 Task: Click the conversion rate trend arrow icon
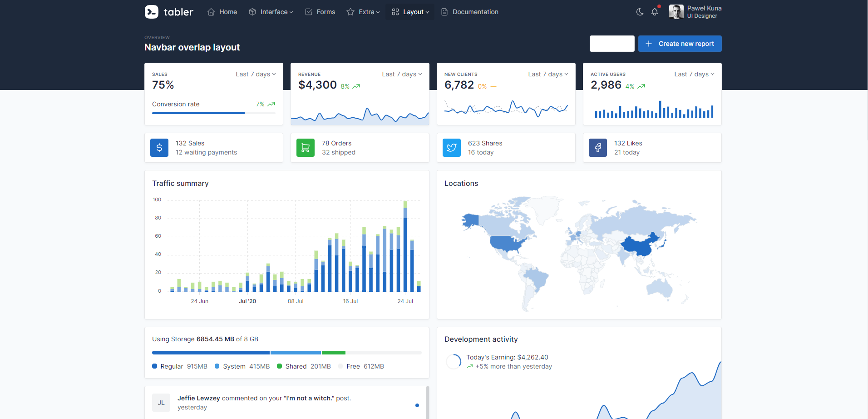(271, 104)
